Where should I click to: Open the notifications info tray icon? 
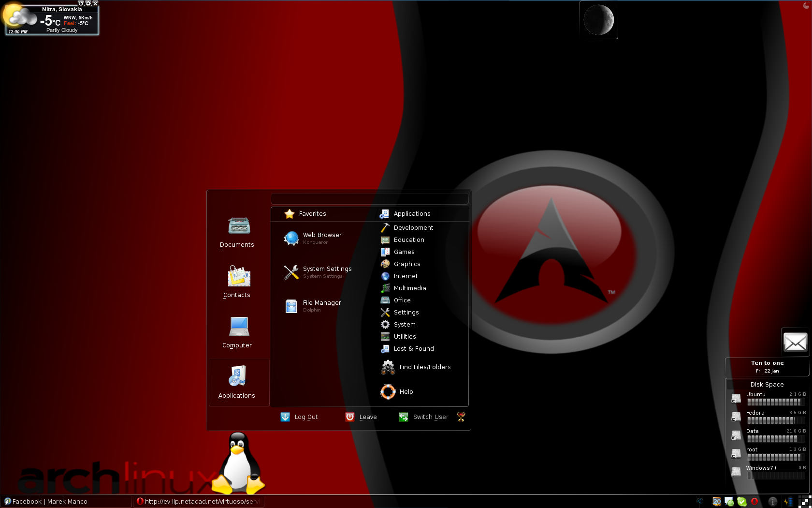tap(773, 502)
